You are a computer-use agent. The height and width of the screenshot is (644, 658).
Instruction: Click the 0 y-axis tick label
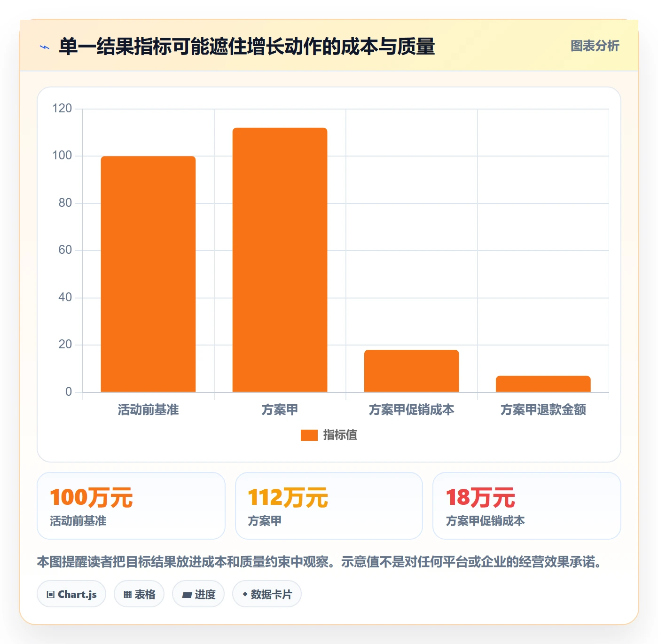[69, 392]
